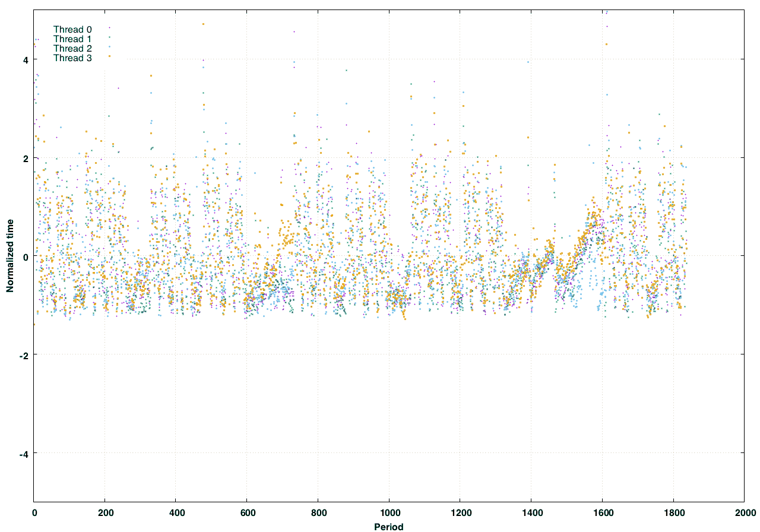Click the 'Period' x-axis title
Screen dimensions: 760x532
pyautogui.click(x=389, y=527)
